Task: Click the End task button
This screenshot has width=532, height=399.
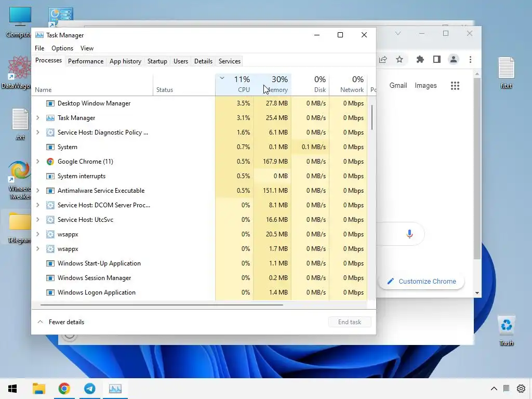Action: [350, 322]
